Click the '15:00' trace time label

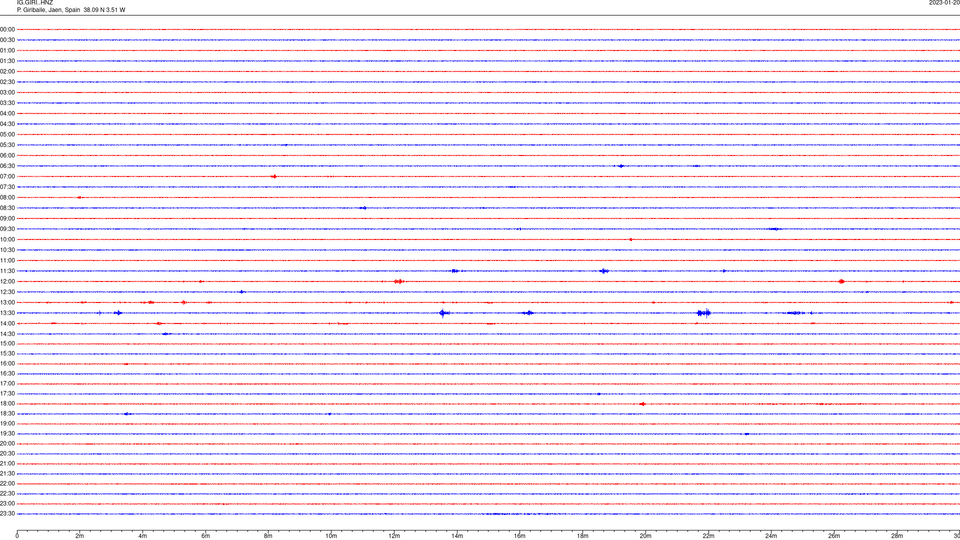[x=7, y=343]
